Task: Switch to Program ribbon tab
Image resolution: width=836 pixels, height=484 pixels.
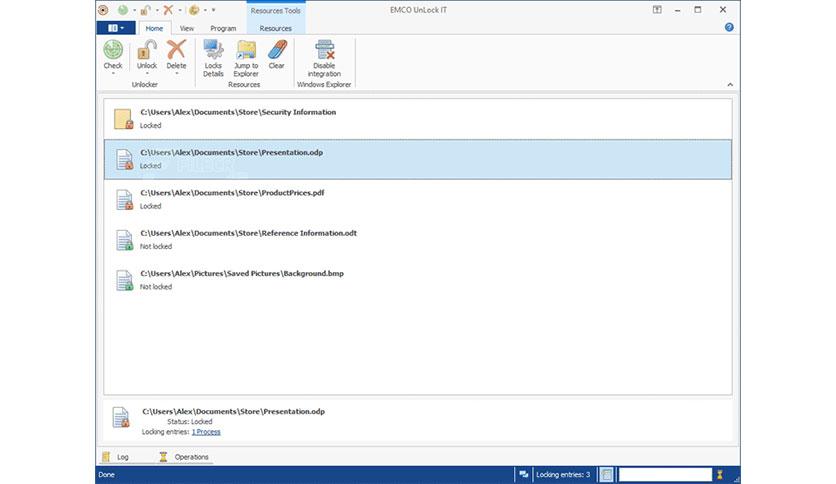Action: [x=223, y=28]
